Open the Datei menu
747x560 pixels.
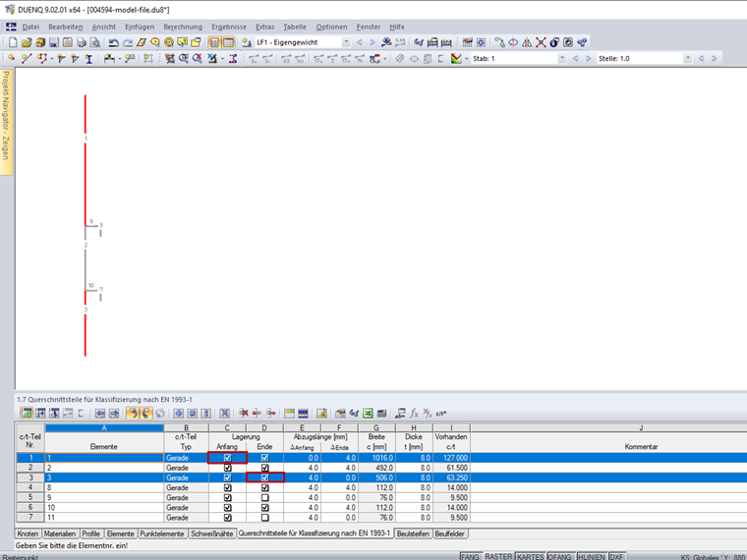pos(30,28)
